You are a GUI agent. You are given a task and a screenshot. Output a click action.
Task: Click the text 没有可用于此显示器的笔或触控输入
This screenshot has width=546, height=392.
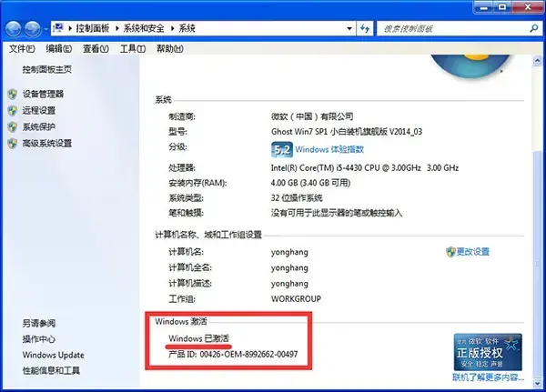pos(337,213)
